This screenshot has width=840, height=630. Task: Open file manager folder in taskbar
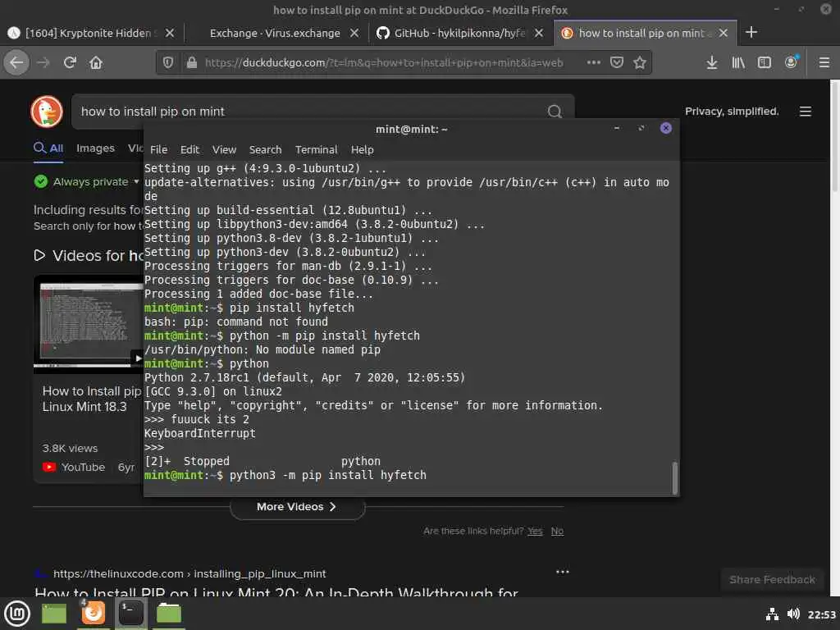click(169, 614)
